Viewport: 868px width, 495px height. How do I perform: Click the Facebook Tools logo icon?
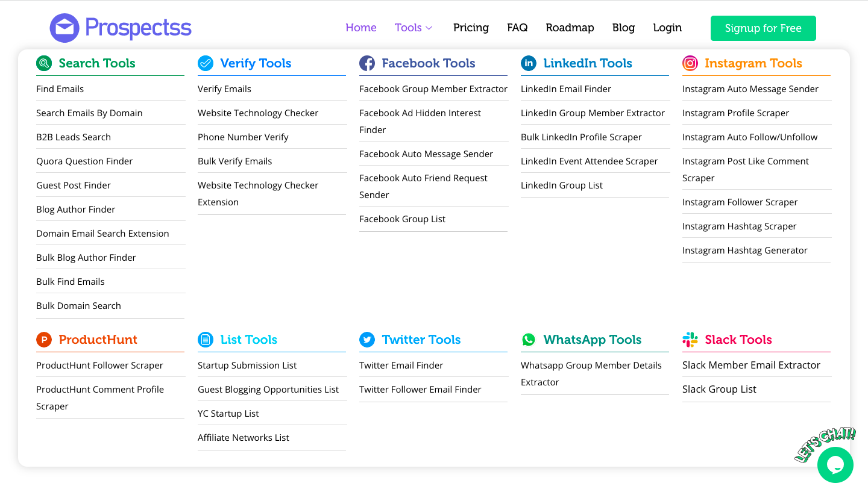click(x=367, y=63)
